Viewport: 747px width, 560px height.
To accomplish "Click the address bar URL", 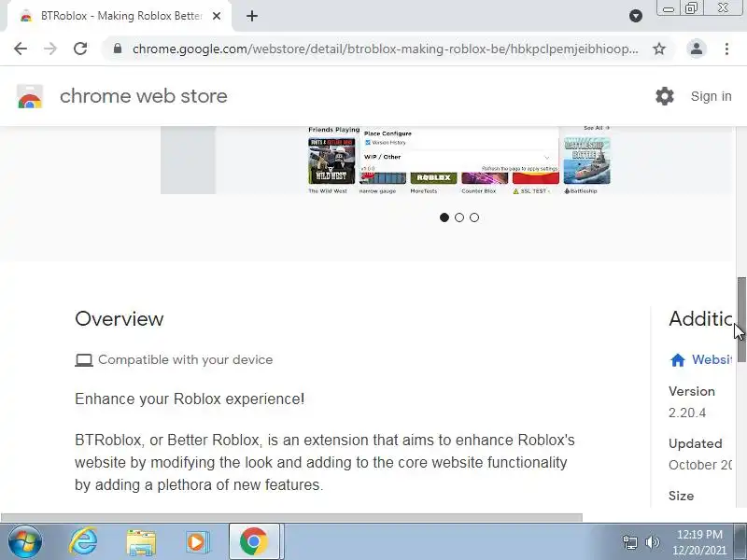I will coord(385,49).
